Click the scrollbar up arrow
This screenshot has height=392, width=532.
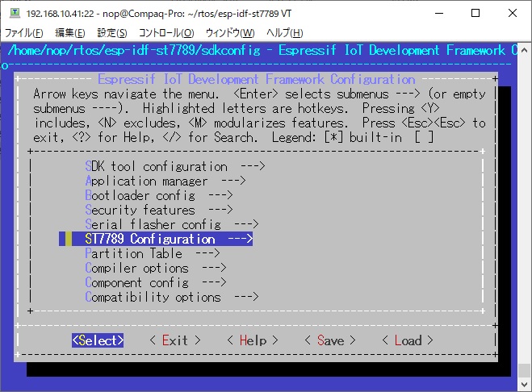pyautogui.click(x=525, y=50)
